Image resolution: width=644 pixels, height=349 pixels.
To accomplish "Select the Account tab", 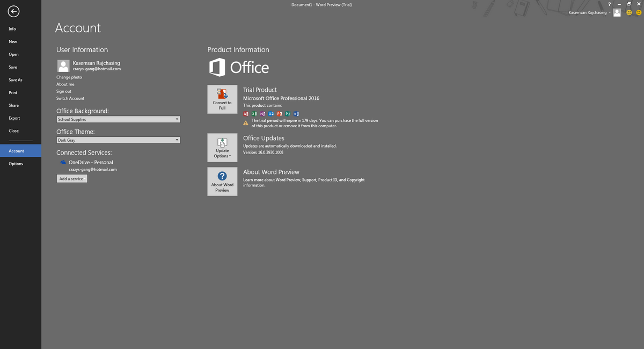I will [20, 151].
